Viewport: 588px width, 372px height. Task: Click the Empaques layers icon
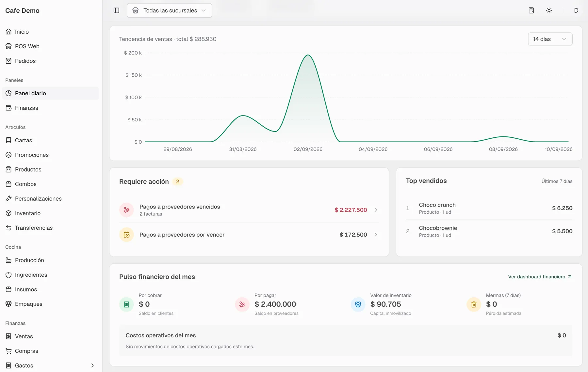(x=8, y=304)
